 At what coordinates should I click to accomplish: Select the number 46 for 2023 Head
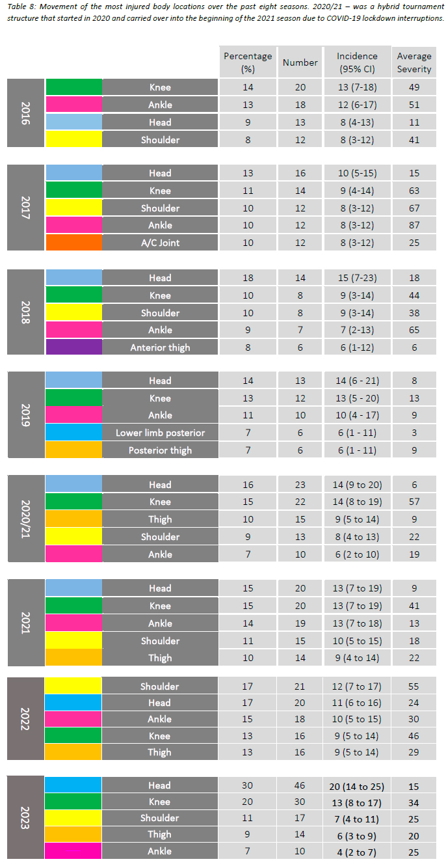point(300,785)
